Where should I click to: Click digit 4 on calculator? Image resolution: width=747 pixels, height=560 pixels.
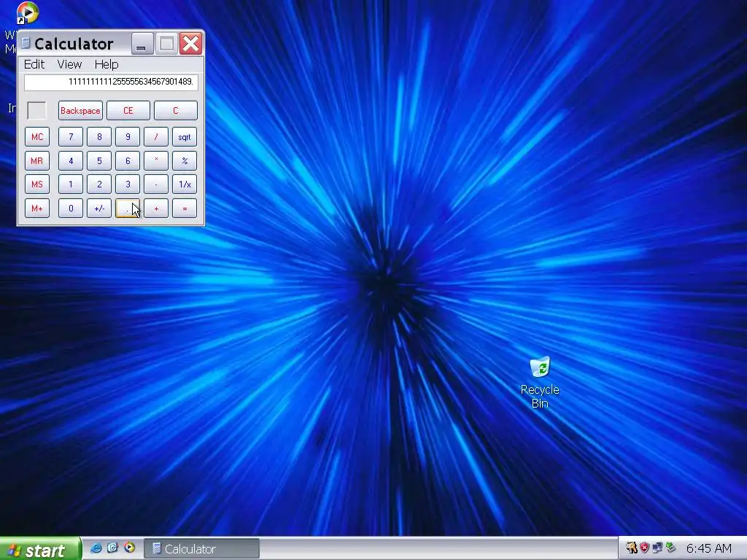(x=71, y=161)
